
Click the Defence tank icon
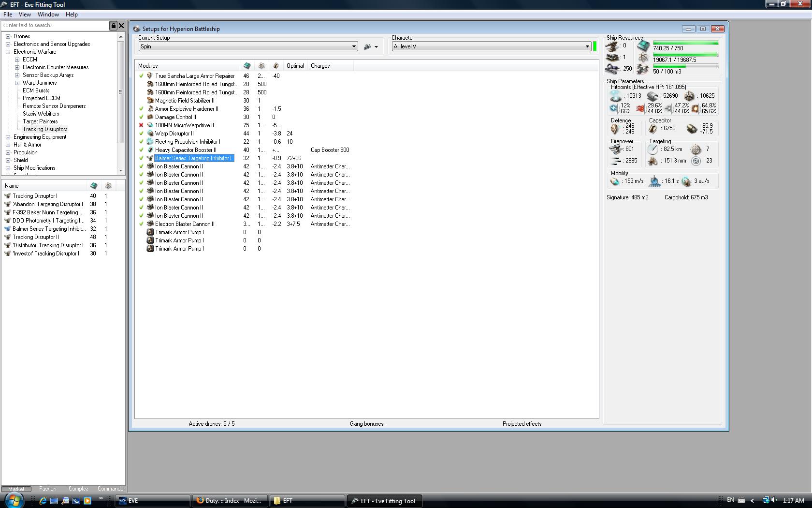point(615,129)
